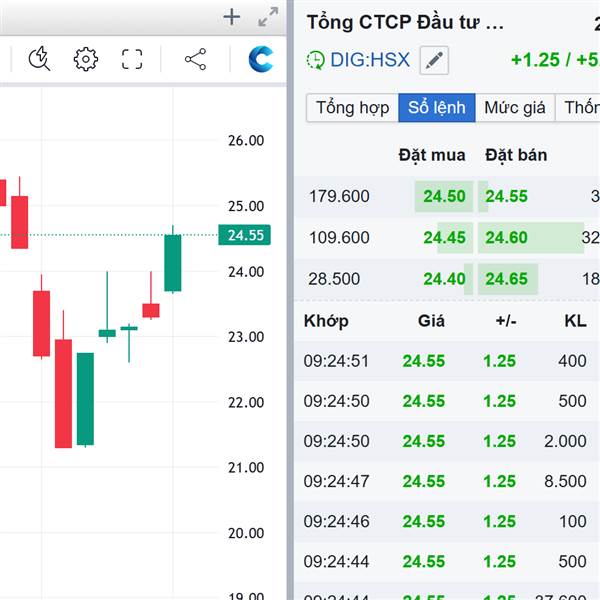Select the Sổ lệnh tab
The image size is (600, 600).
(x=436, y=108)
